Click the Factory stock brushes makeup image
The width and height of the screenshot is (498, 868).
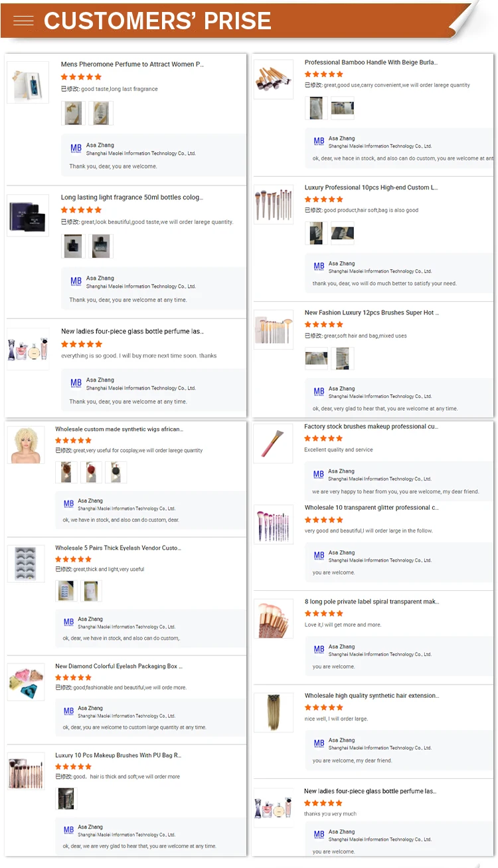(x=274, y=443)
